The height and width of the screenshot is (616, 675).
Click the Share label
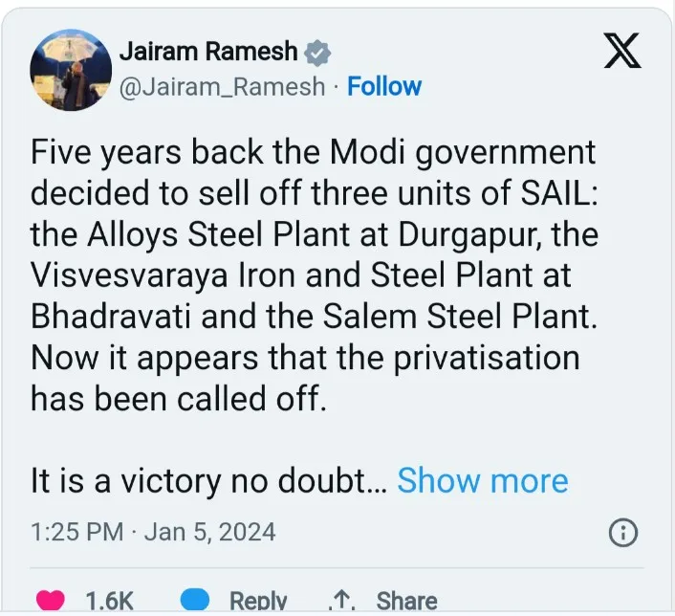(x=406, y=601)
